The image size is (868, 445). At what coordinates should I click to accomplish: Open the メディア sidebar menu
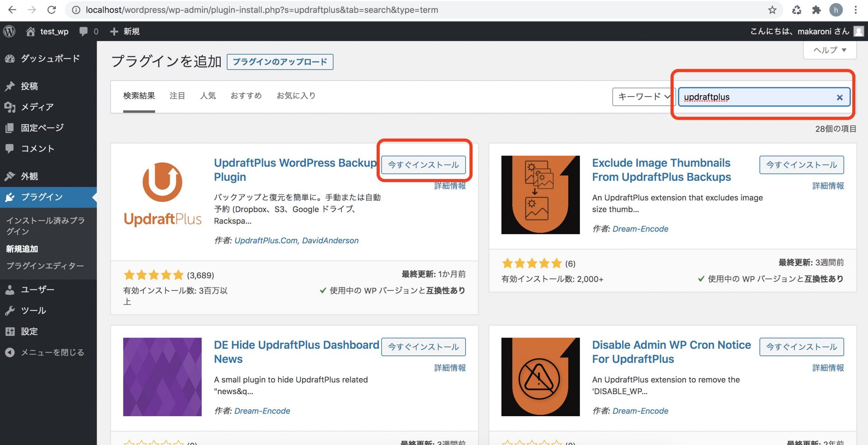37,107
